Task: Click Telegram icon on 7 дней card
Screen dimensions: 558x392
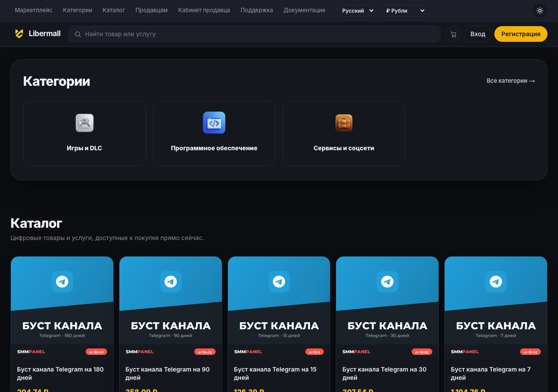Action: (x=496, y=282)
